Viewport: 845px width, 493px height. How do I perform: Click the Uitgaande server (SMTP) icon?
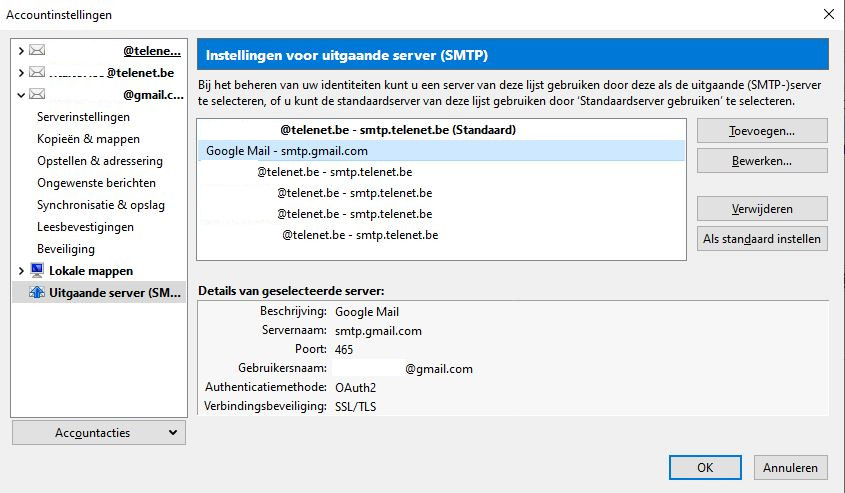pyautogui.click(x=38, y=293)
